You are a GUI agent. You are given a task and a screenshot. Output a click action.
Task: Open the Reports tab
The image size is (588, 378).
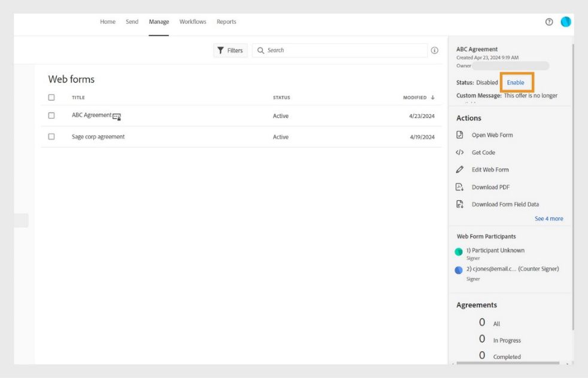(x=226, y=22)
